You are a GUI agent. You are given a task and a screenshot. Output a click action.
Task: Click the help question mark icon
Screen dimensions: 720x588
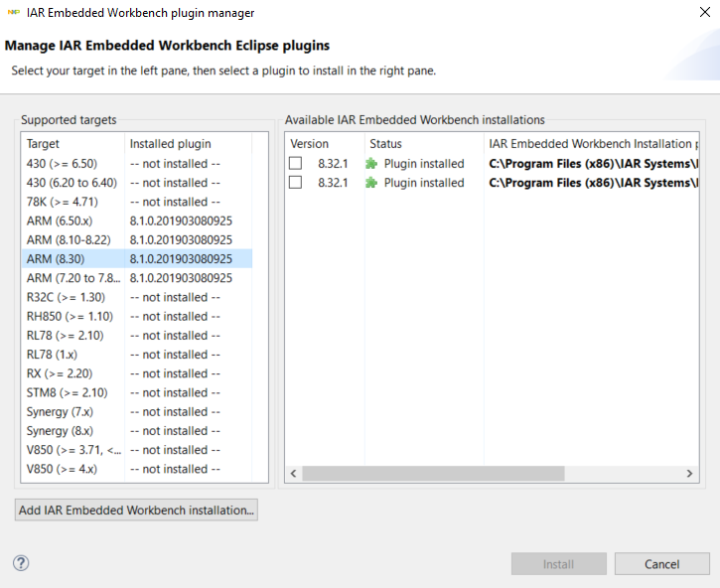pos(21,563)
